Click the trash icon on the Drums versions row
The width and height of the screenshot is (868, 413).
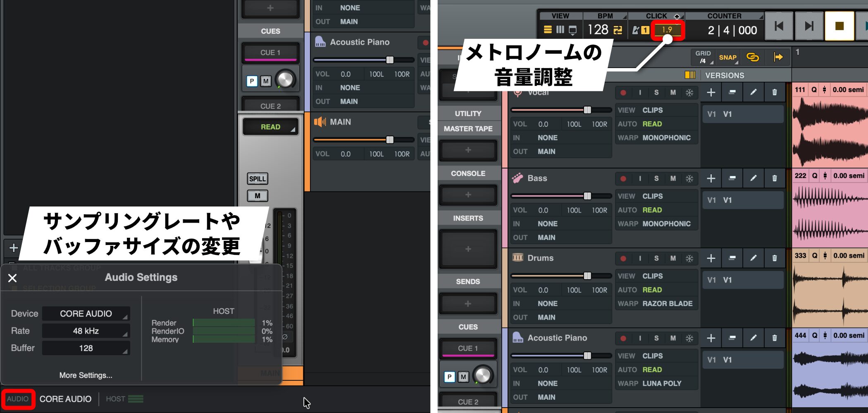tap(774, 258)
